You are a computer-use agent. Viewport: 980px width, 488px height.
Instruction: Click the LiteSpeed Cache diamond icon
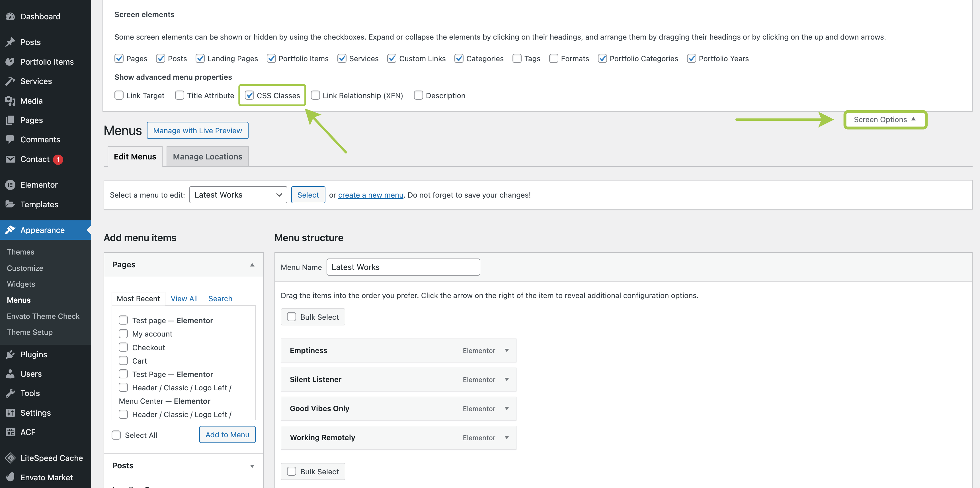(x=10, y=458)
